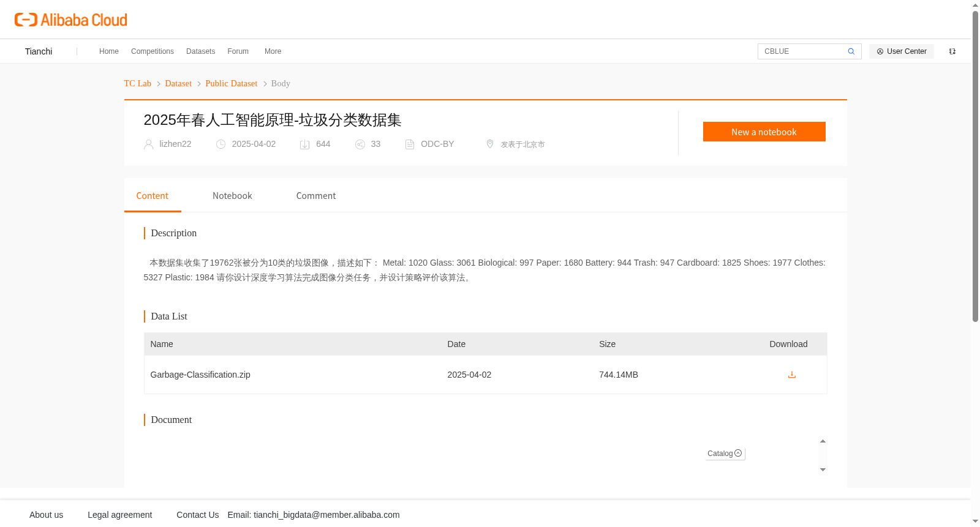This screenshot has height=527, width=980.
Task: Open the Catalog panel button
Action: [725, 454]
